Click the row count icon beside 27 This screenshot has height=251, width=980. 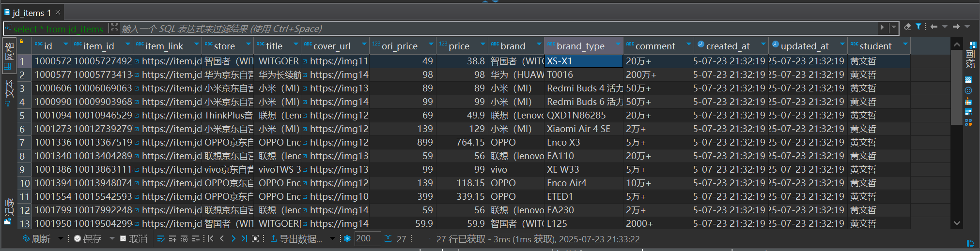pyautogui.click(x=388, y=238)
